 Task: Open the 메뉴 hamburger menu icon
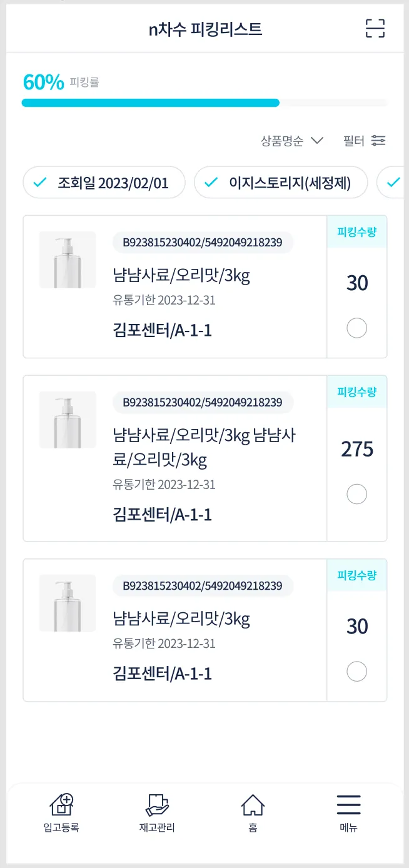point(348,805)
